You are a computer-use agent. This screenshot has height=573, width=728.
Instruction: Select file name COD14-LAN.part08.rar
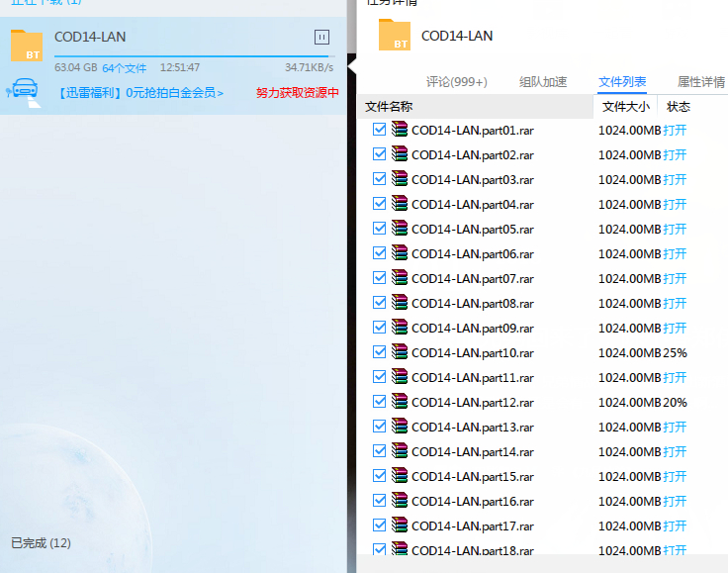tap(473, 304)
